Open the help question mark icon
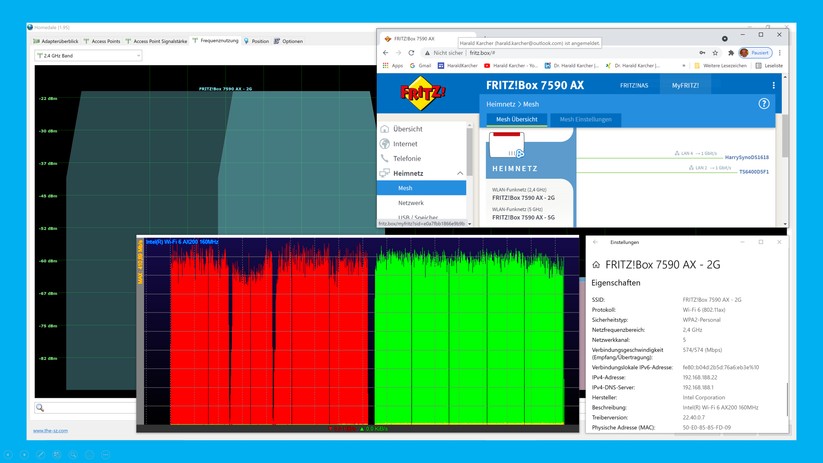Screen dimensions: 823x463 [x=764, y=103]
